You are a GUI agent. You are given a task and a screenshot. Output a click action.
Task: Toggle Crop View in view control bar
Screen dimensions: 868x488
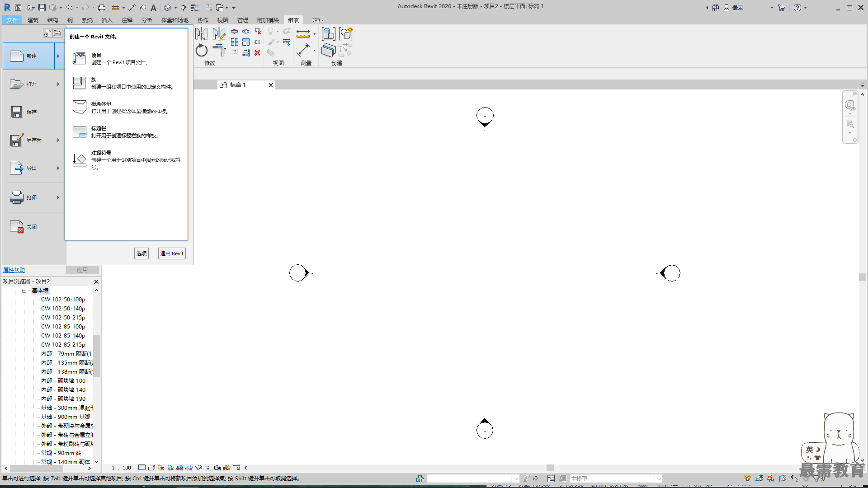[x=180, y=468]
